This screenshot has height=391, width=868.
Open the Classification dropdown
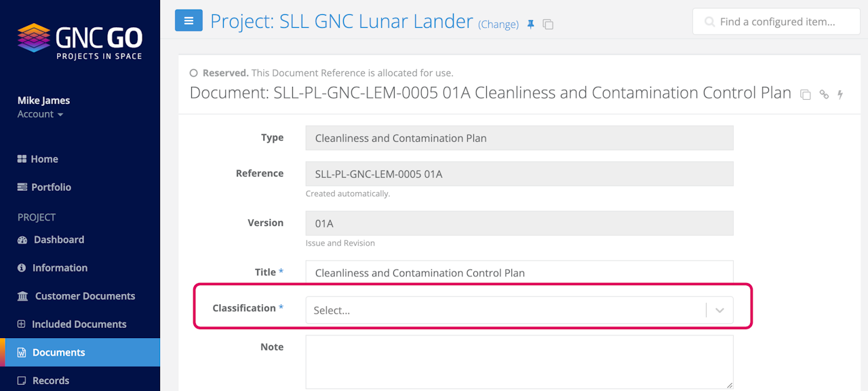coord(505,310)
